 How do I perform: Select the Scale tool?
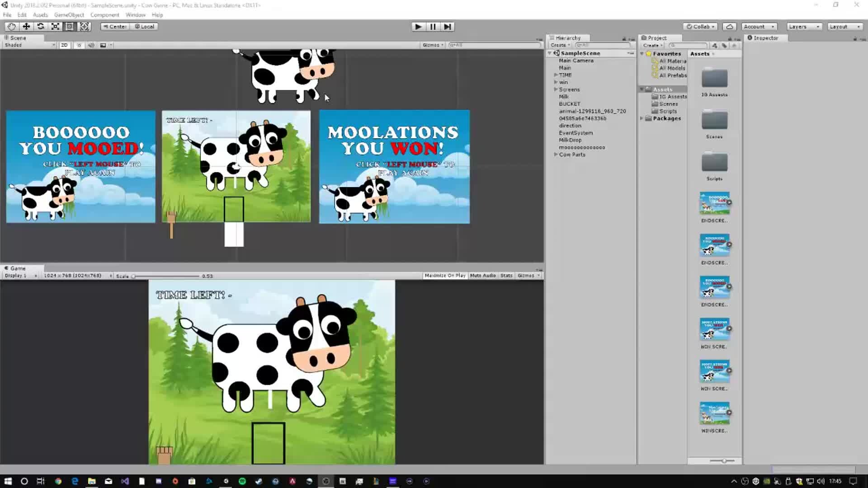pos(55,26)
